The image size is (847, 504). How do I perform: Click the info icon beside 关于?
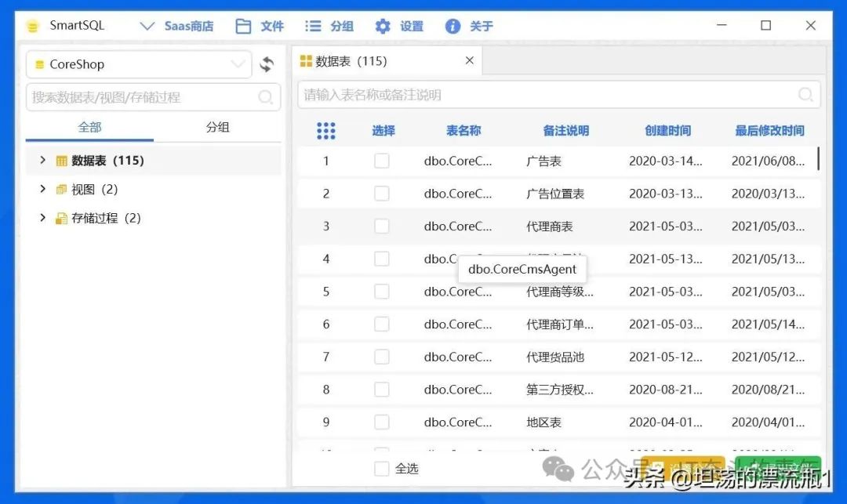(453, 26)
